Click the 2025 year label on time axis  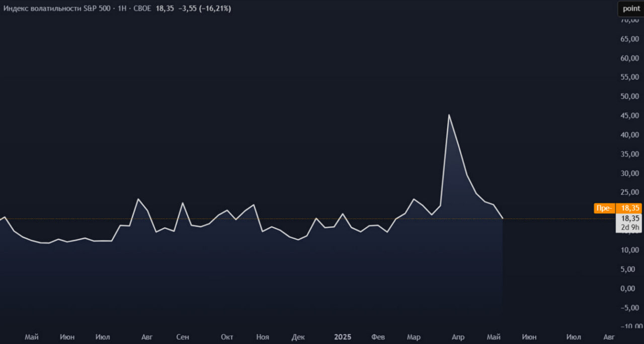pos(343,337)
